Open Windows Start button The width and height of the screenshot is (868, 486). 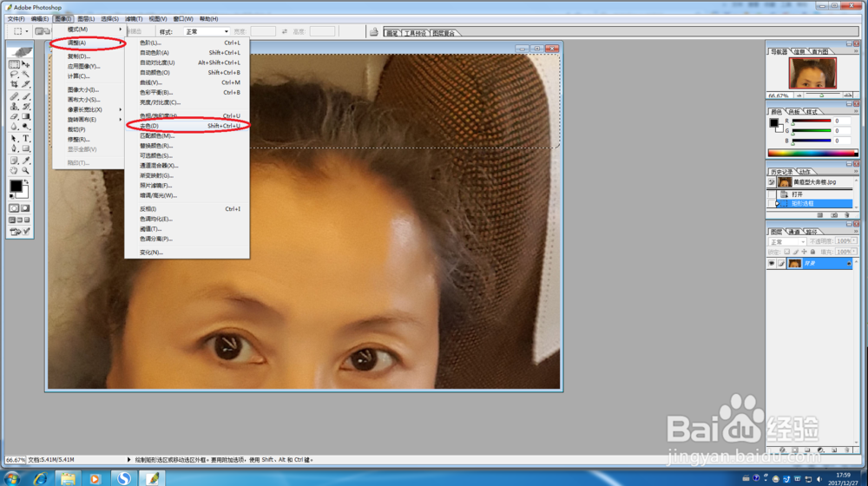pos(11,477)
